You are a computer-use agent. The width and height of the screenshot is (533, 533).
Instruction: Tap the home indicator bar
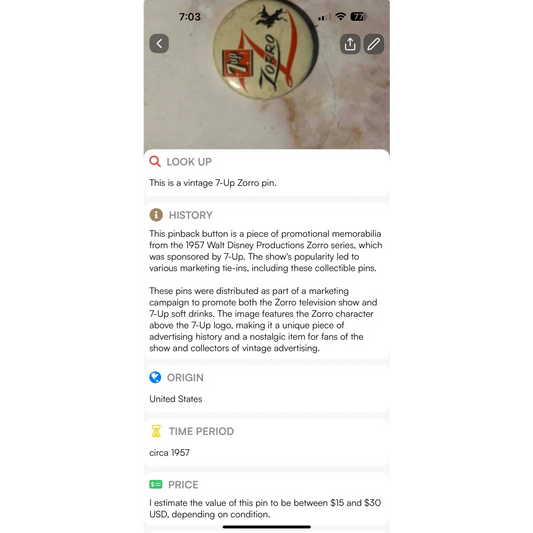click(x=267, y=527)
